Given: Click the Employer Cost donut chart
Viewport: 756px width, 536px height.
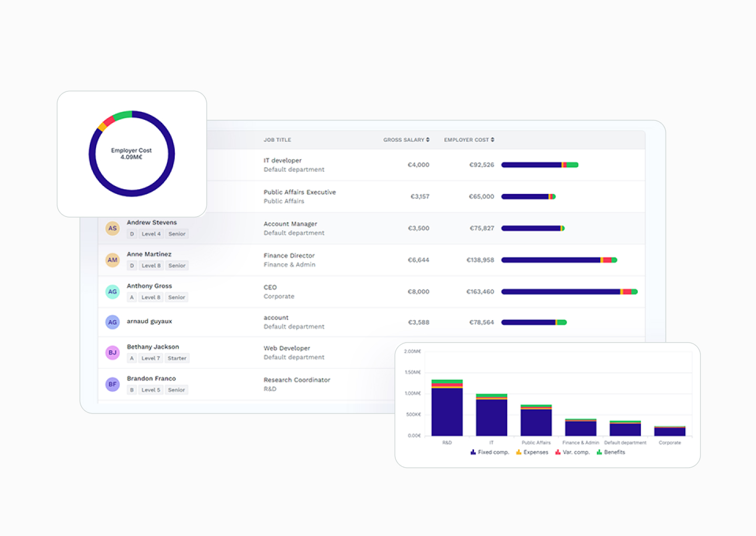Looking at the screenshot, I should (132, 154).
